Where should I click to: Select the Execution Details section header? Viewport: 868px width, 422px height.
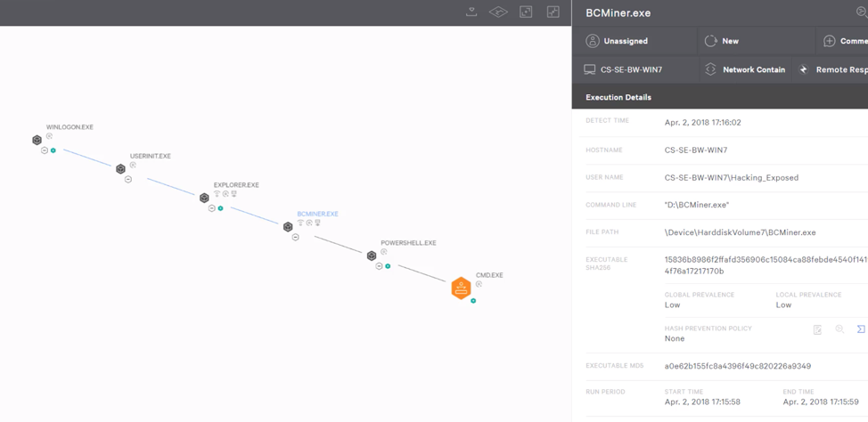point(618,97)
